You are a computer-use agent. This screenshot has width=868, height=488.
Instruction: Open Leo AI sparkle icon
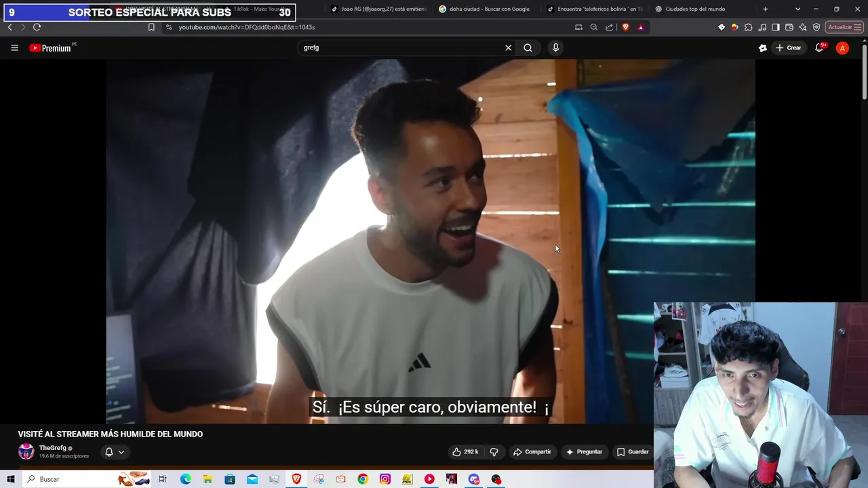click(x=803, y=27)
